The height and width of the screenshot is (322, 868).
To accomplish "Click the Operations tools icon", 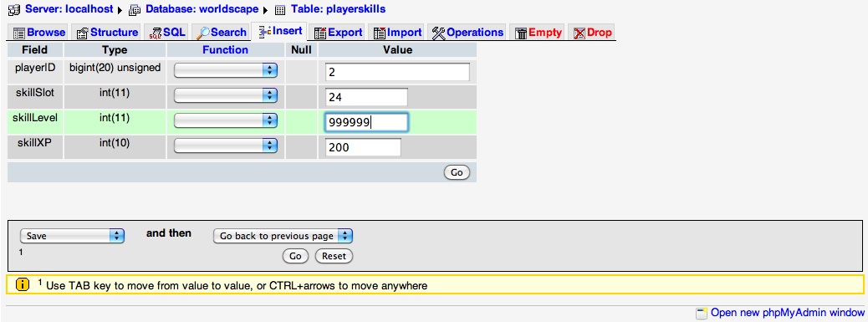I will point(438,33).
